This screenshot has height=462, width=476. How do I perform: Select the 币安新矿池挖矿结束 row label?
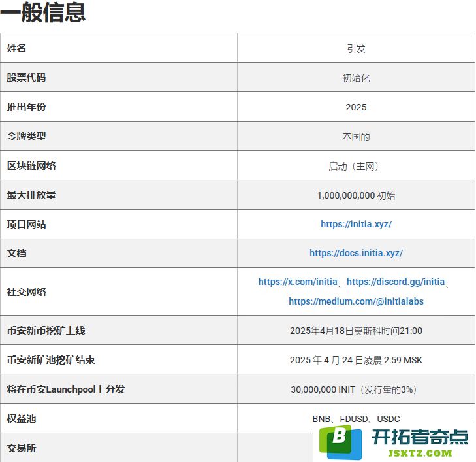[51, 359]
